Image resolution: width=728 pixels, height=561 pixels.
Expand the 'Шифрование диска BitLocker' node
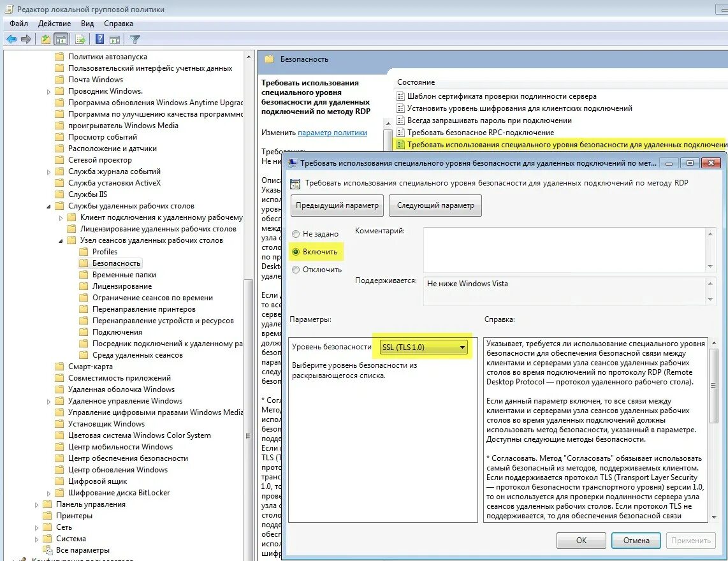click(48, 493)
